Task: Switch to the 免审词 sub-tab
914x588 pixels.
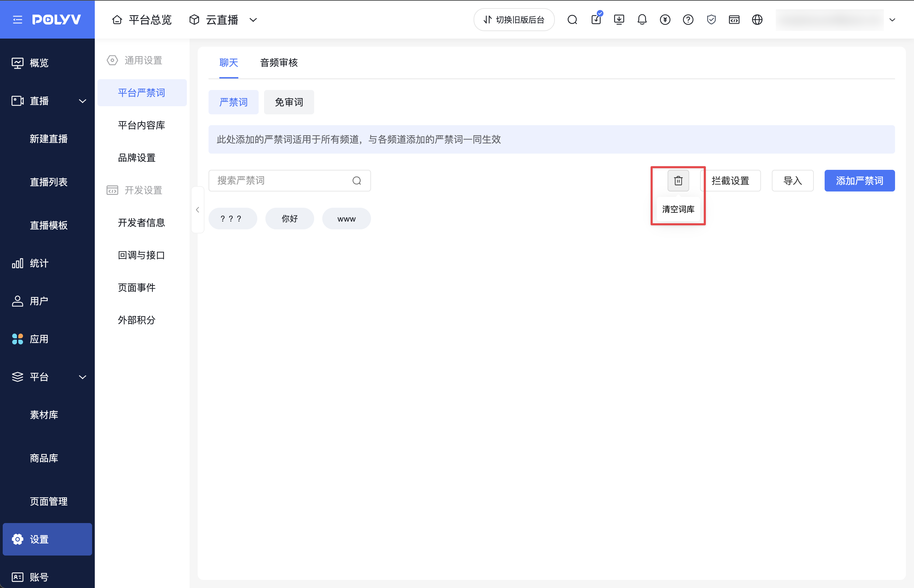Action: [x=289, y=102]
